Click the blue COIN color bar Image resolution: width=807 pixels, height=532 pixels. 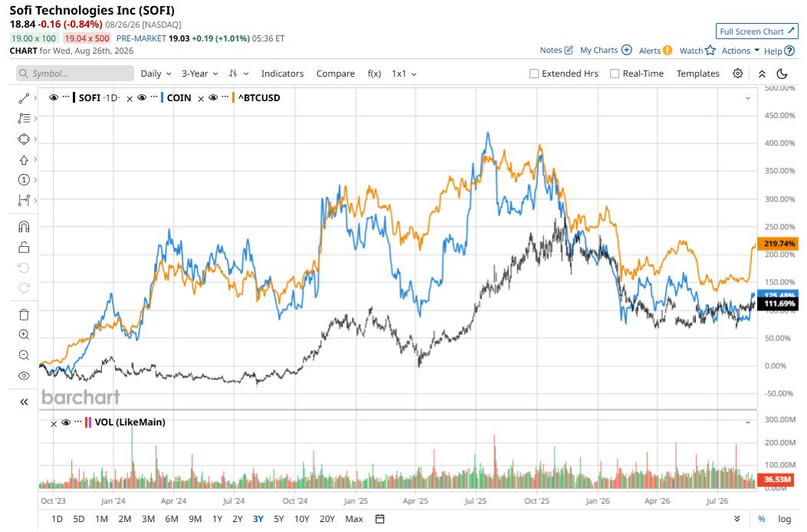[x=162, y=97]
